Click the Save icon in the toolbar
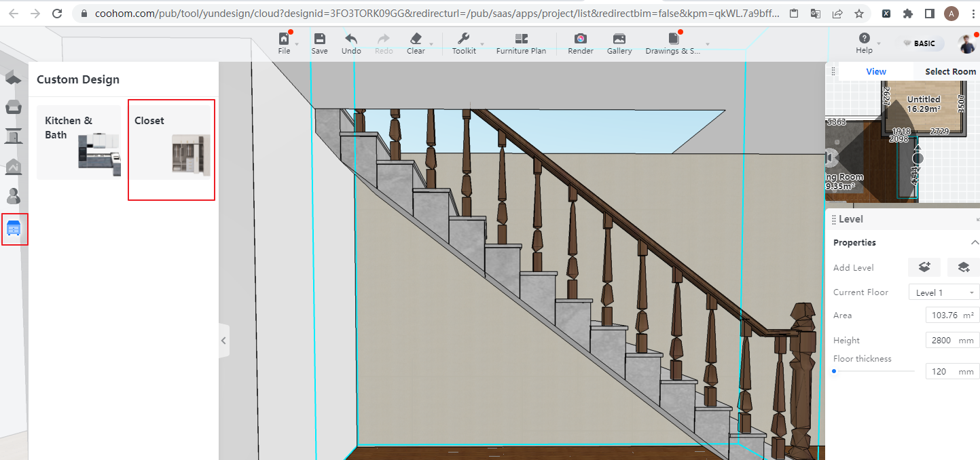The height and width of the screenshot is (460, 980). pyautogui.click(x=319, y=43)
